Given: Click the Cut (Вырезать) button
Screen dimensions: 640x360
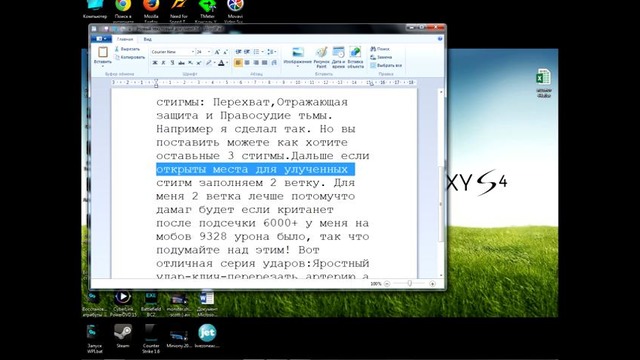Looking at the screenshot, I should tap(128, 49).
